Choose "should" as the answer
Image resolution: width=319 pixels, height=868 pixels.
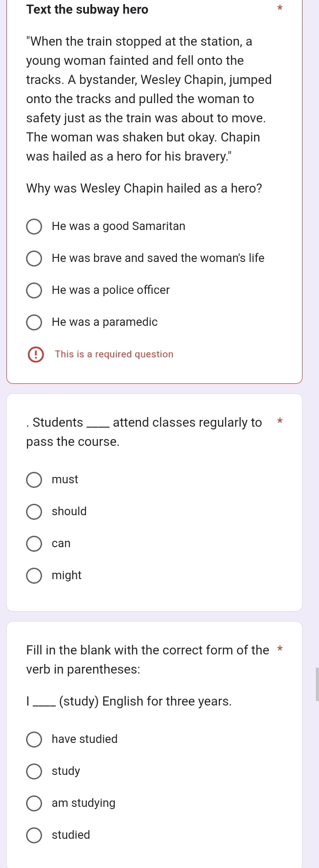pos(34,512)
